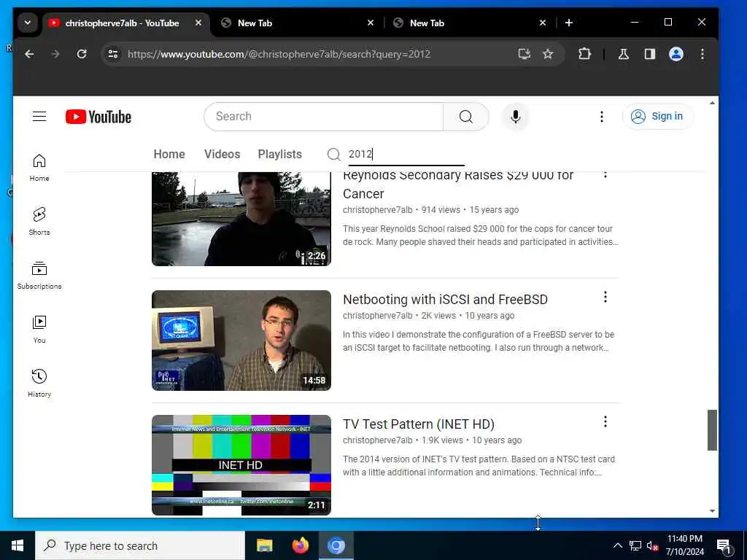Click the Sign in button

point(657,116)
